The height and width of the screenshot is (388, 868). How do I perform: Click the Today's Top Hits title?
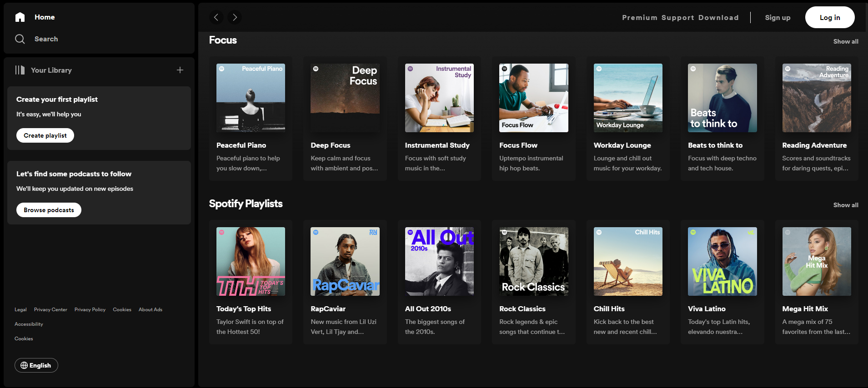(244, 309)
